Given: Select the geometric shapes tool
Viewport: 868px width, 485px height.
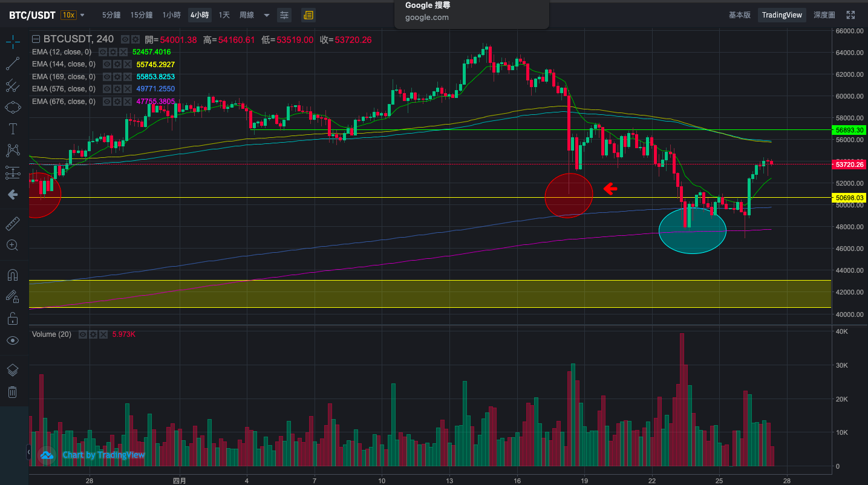Looking at the screenshot, I should pyautogui.click(x=12, y=107).
